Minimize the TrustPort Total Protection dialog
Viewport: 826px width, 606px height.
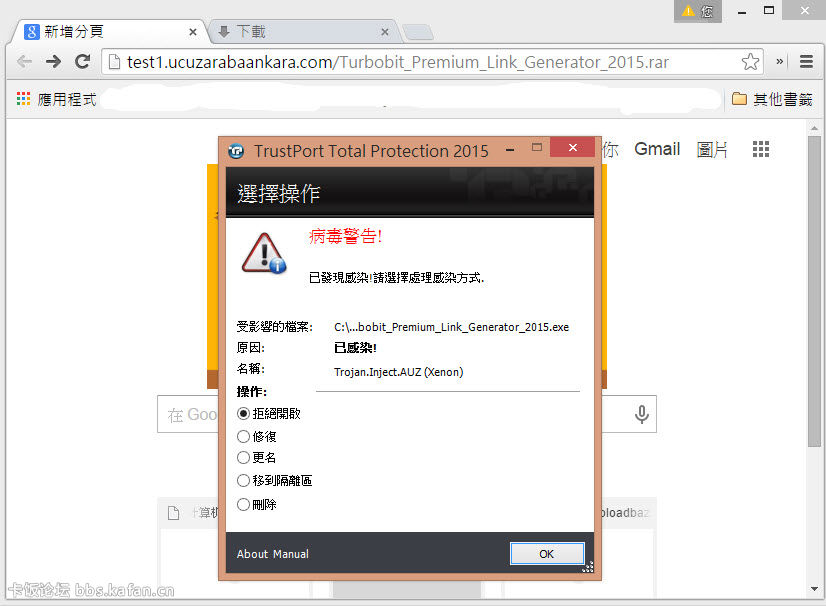(510, 150)
